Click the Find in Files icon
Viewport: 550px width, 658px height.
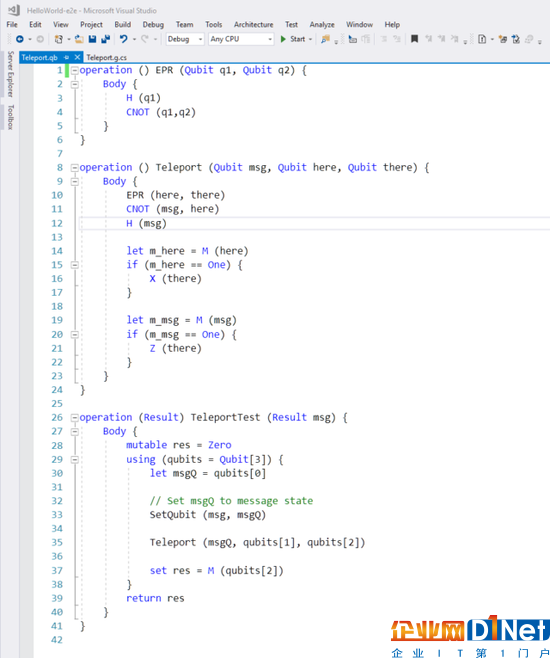[325, 39]
